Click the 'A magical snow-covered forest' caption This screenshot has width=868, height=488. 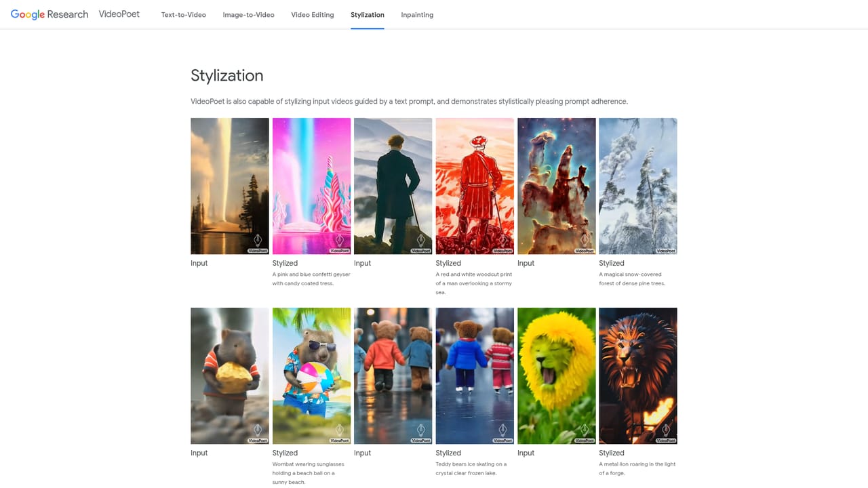point(632,279)
